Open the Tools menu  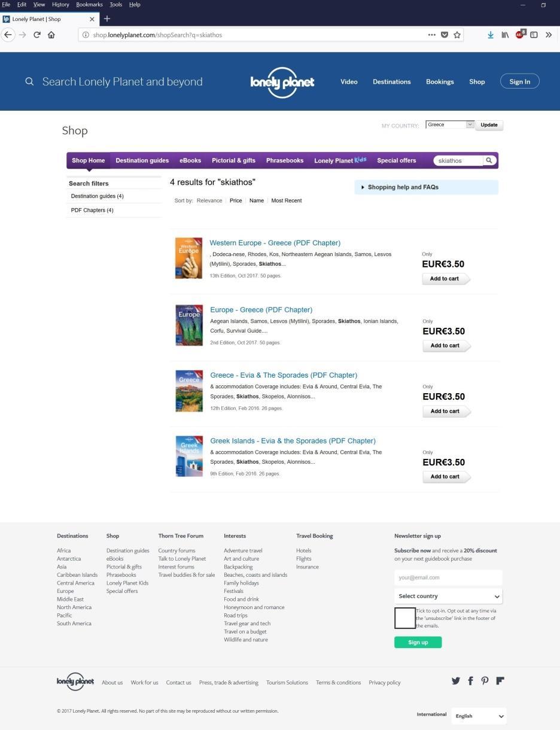(115, 4)
